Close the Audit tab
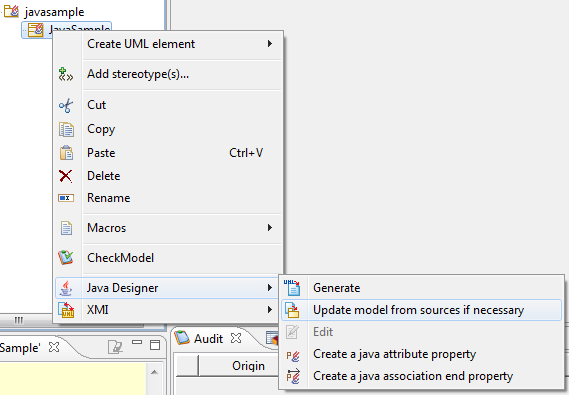The height and width of the screenshot is (395, 569). (x=236, y=338)
